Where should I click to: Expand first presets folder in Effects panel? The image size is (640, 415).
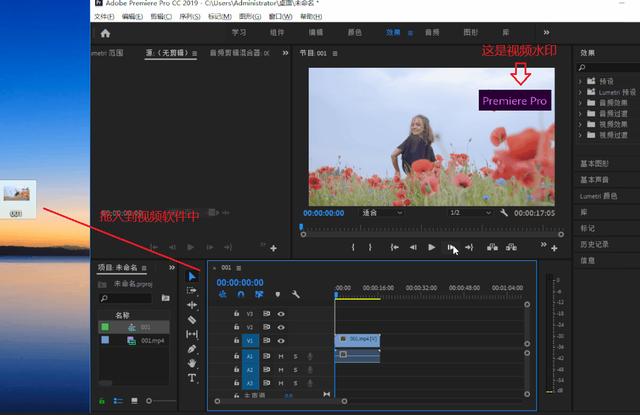point(580,81)
